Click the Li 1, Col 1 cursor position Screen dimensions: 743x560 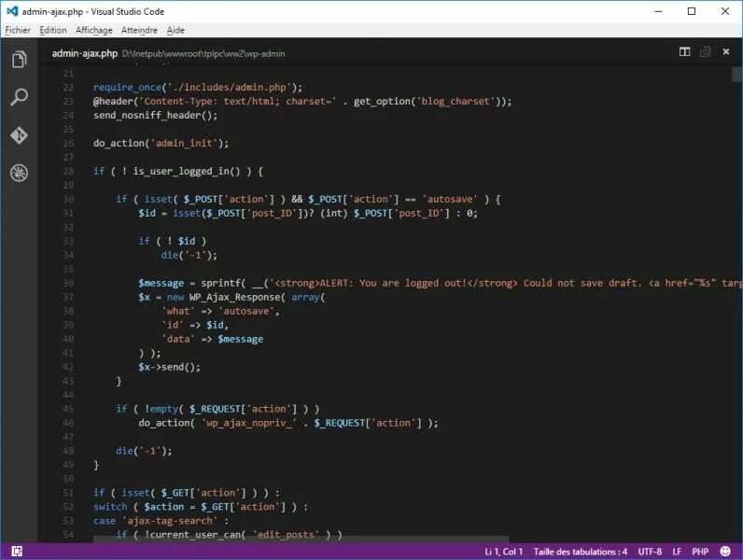[503, 552]
